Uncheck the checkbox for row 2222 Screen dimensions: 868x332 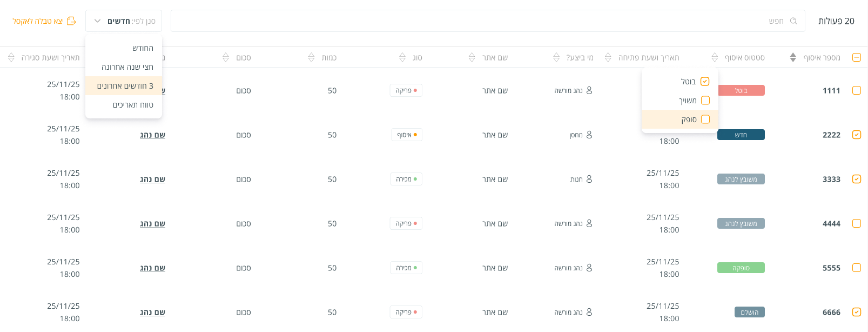point(857,135)
